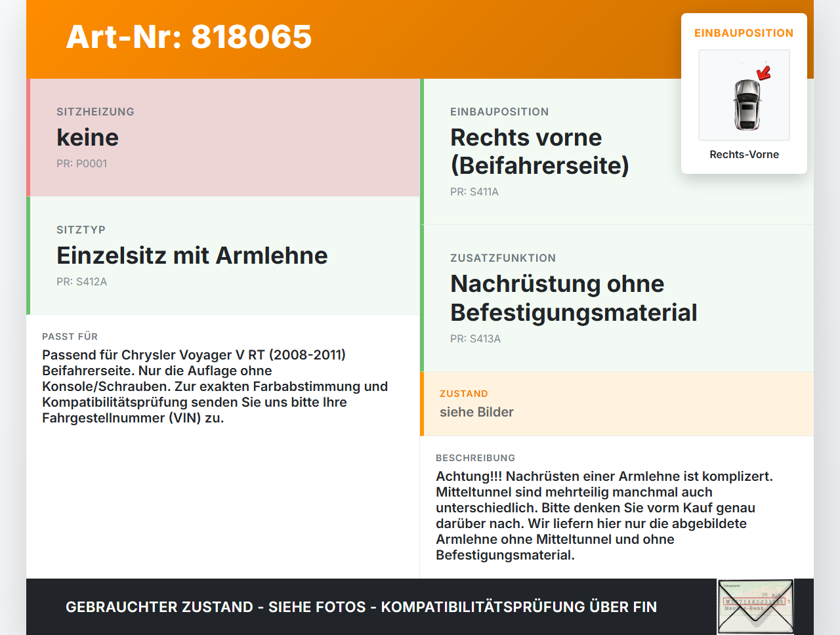This screenshot has width=840, height=635.
Task: Click the 'PR: S412A' code
Action: coord(81,281)
